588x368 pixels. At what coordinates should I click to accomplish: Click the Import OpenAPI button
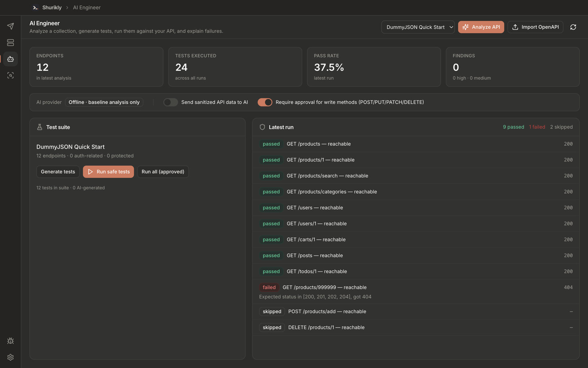[x=535, y=27]
